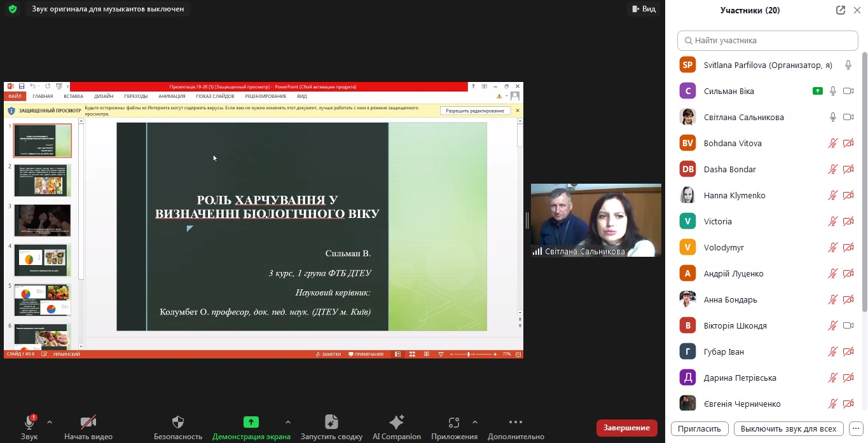Expand the Apps options arrow
Viewport: 868px width, 443px height.
(474, 422)
